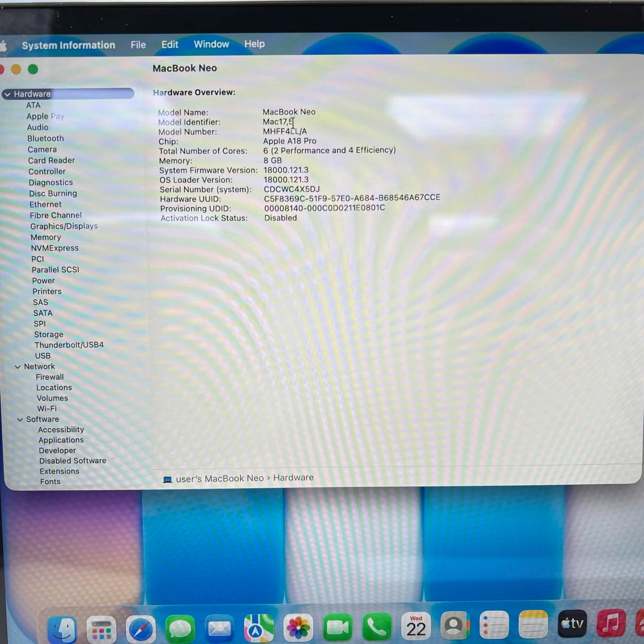Launch FaceTime from the Dock
This screenshot has height=644, width=644.
338,628
